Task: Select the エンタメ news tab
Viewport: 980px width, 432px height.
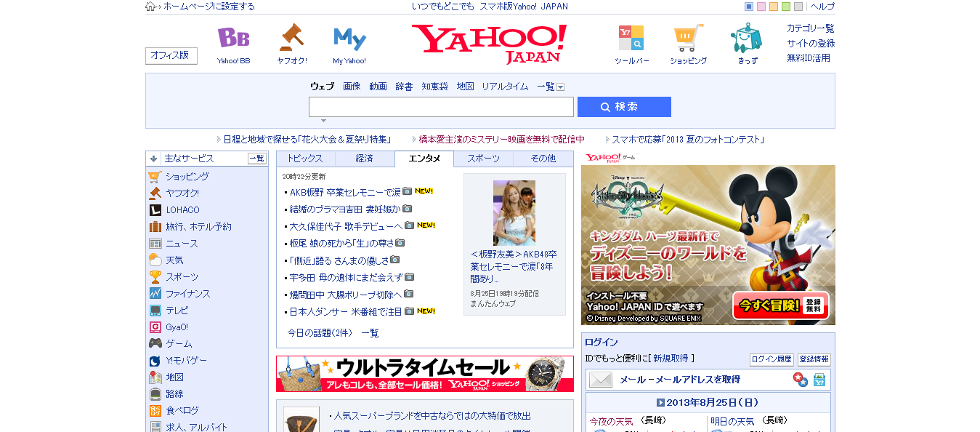Action: point(424,159)
